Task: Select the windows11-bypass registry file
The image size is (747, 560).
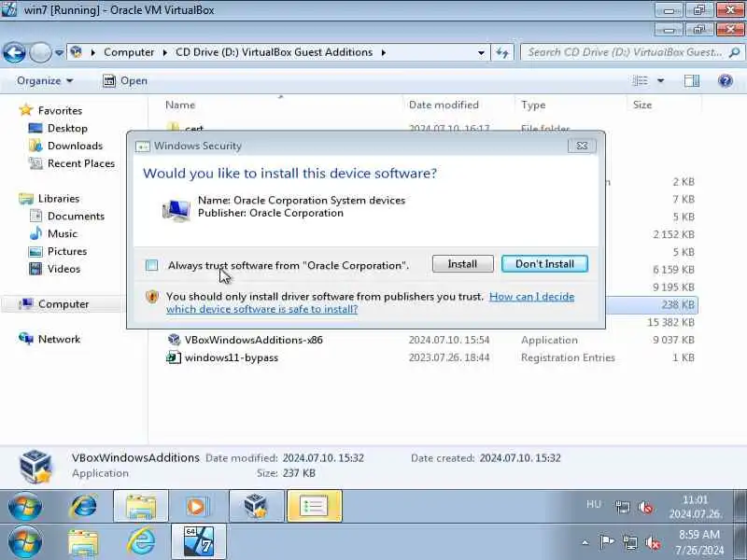Action: [x=232, y=357]
